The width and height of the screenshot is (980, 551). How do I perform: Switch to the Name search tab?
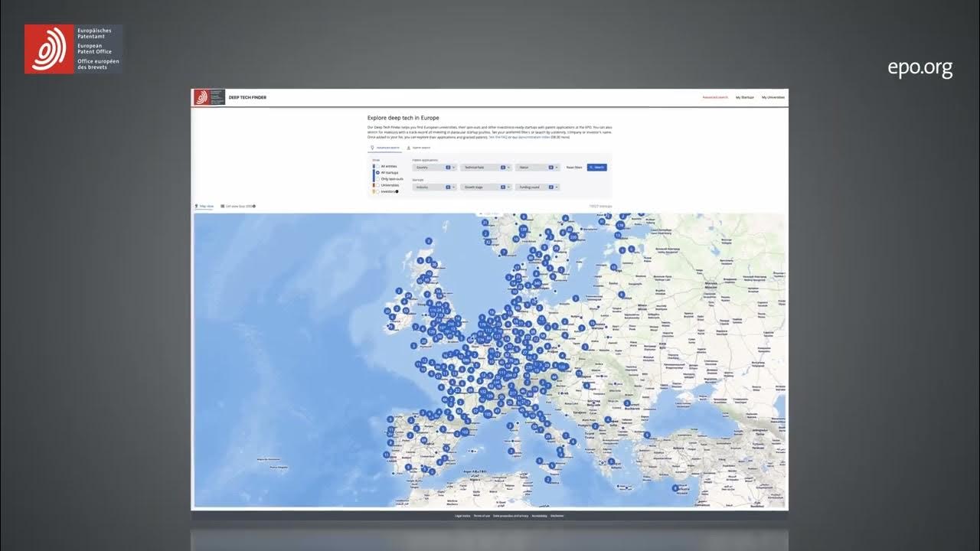(x=423, y=148)
